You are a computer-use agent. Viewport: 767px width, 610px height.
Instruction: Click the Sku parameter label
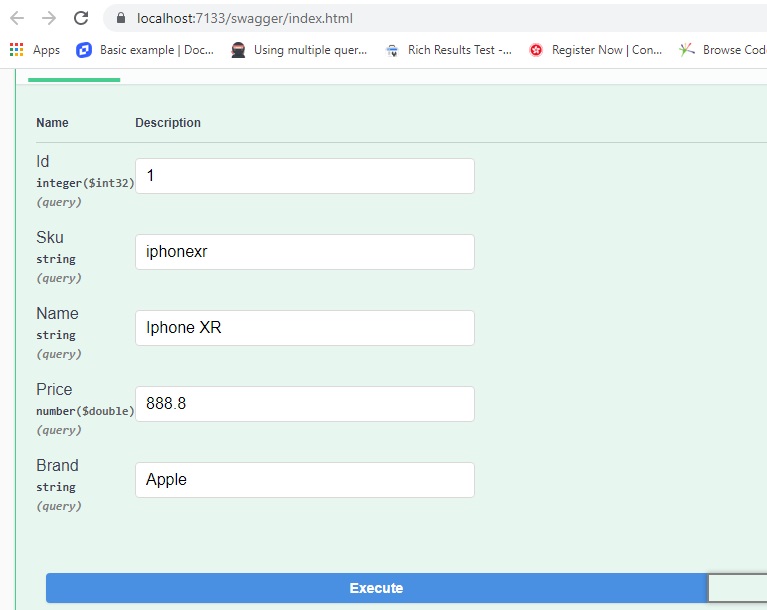(x=50, y=237)
